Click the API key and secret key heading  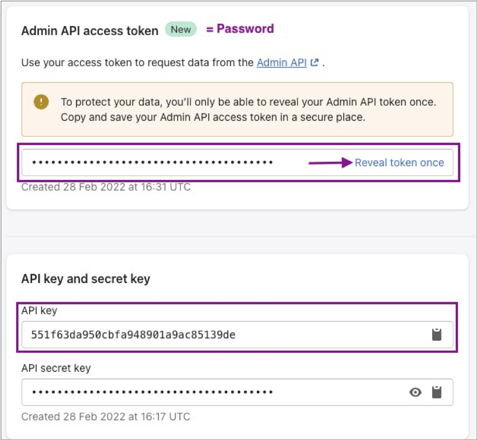[x=86, y=279]
